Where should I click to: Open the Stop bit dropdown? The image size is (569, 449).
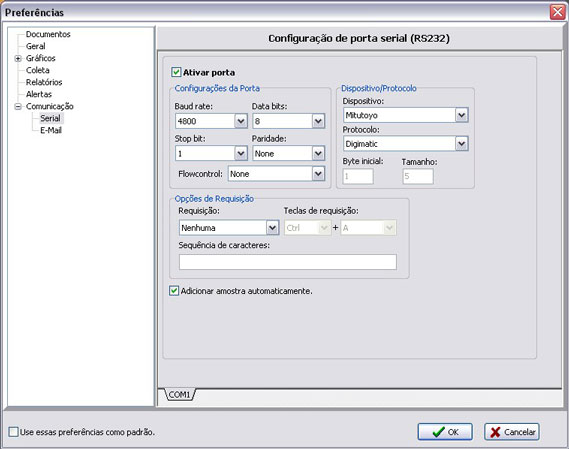(211, 153)
